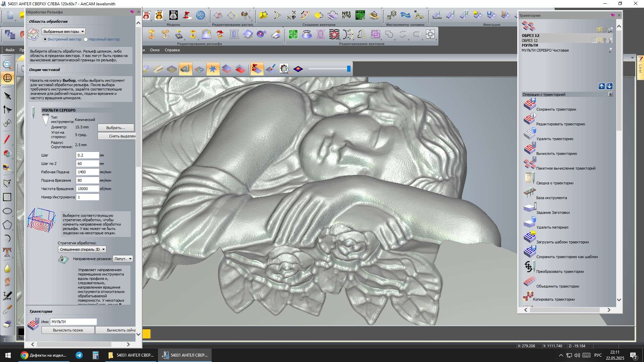Click the Delete toolpath icon (Удалить траекторию)
Image resolution: width=644 pixels, height=362 pixels.
click(530, 134)
